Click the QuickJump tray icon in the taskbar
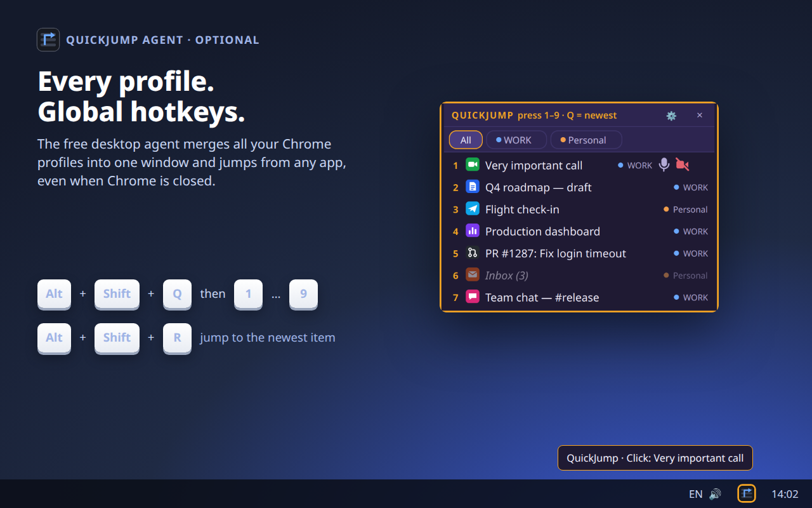Screen dimensions: 812x508 (747, 493)
